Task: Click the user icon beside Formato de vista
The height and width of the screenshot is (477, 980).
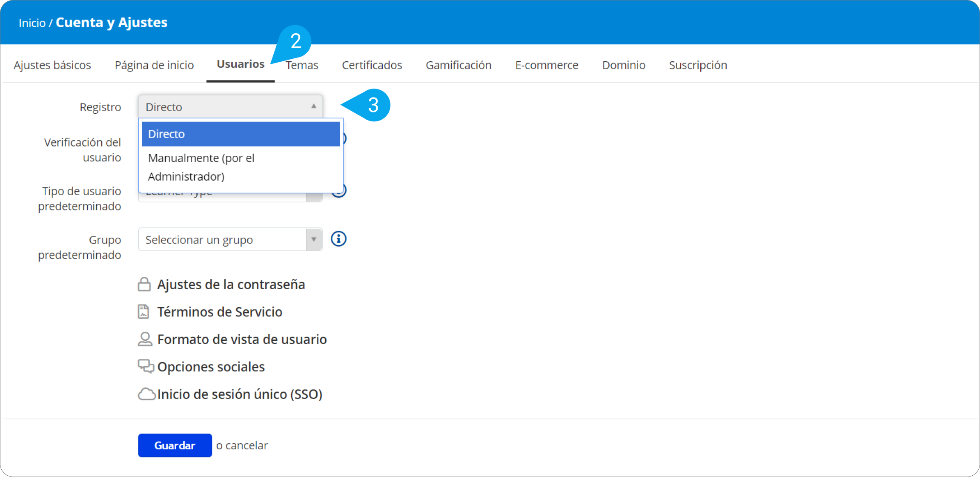Action: pos(145,339)
